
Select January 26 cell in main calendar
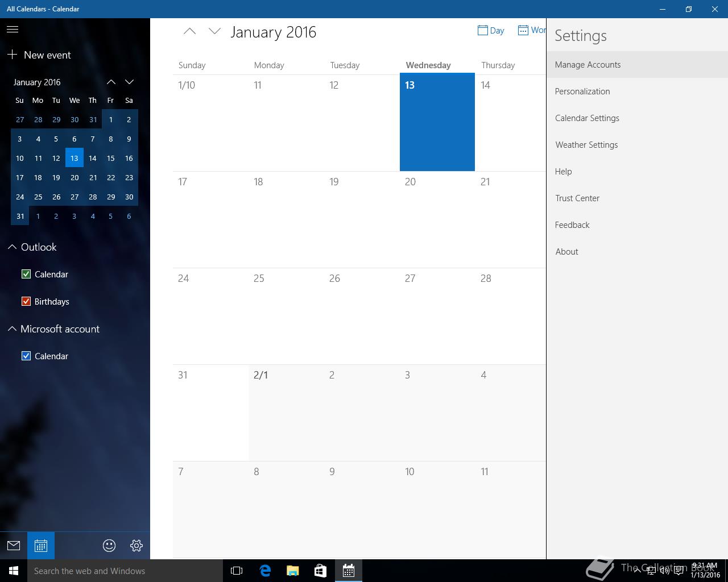[x=362, y=316]
